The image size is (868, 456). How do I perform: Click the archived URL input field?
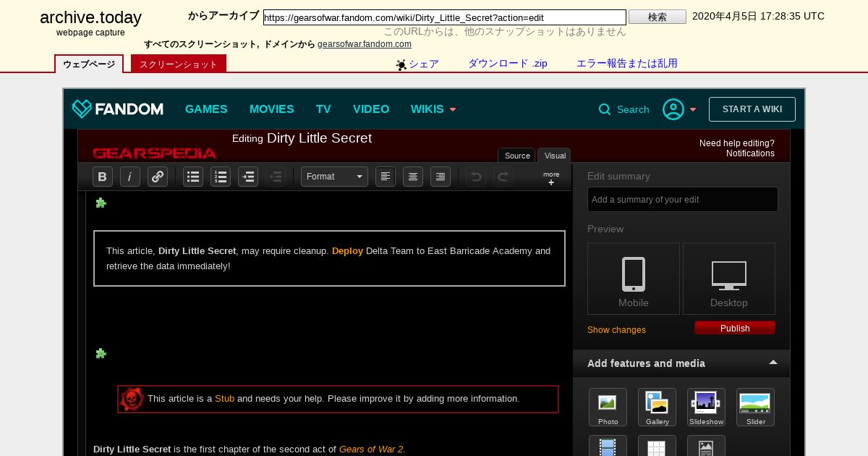click(x=445, y=17)
